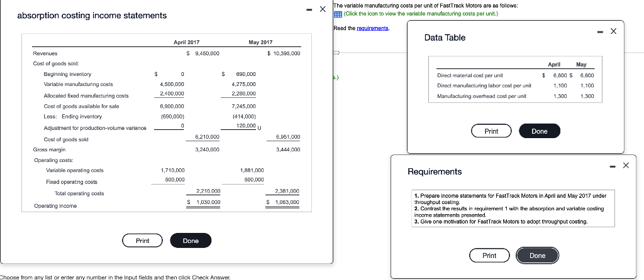The width and height of the screenshot is (644, 280).
Task: Click the 'Cost of goods available for sale' label
Action: coord(81,106)
